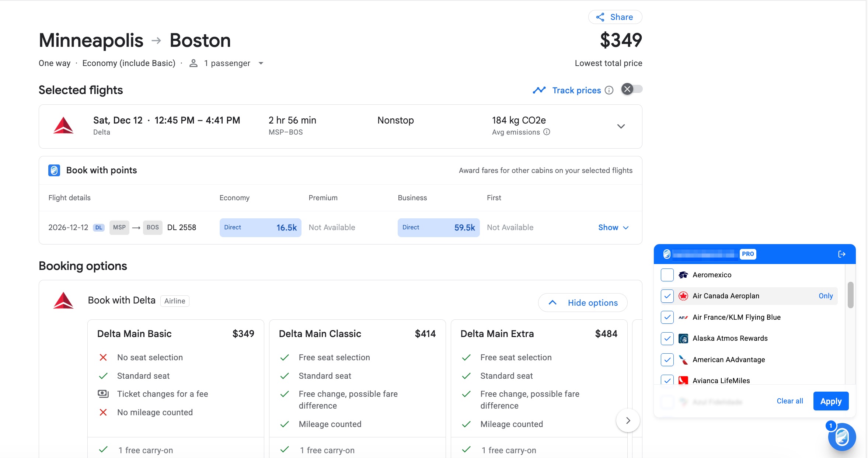Image resolution: width=868 pixels, height=458 pixels.
Task: Click Clear all in the programs panel
Action: (x=789, y=401)
